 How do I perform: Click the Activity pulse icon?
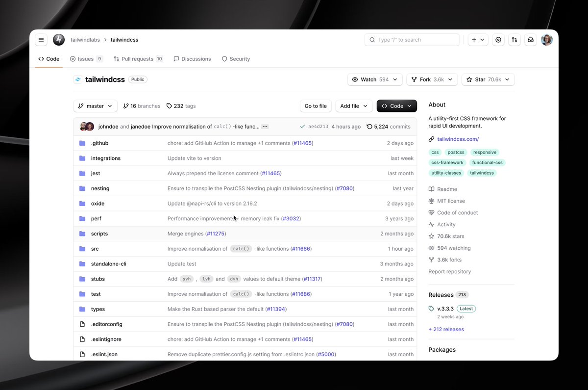pyautogui.click(x=431, y=225)
